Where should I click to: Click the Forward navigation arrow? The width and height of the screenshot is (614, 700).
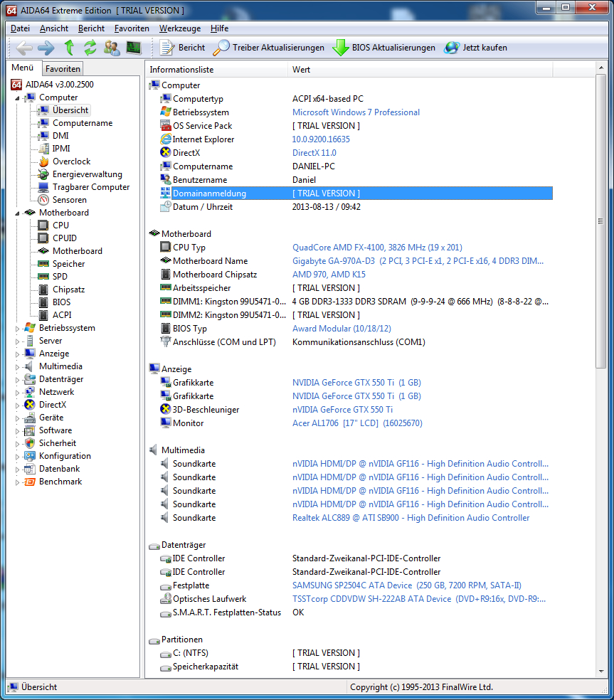click(46, 48)
